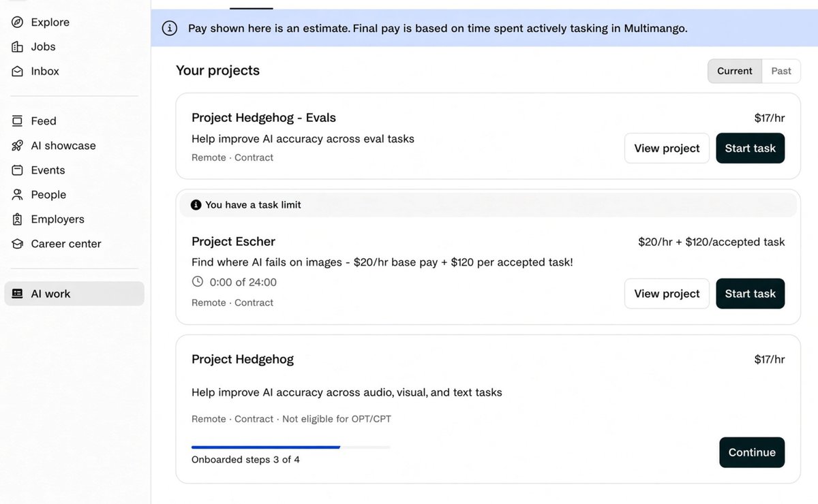Click the task limit info icon
Screen dimensions: 818x504
196,205
